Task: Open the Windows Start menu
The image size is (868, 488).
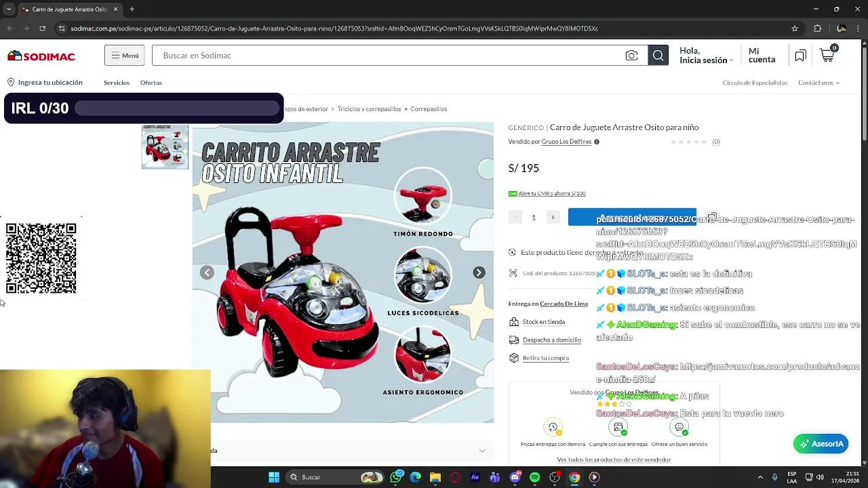Action: click(273, 477)
